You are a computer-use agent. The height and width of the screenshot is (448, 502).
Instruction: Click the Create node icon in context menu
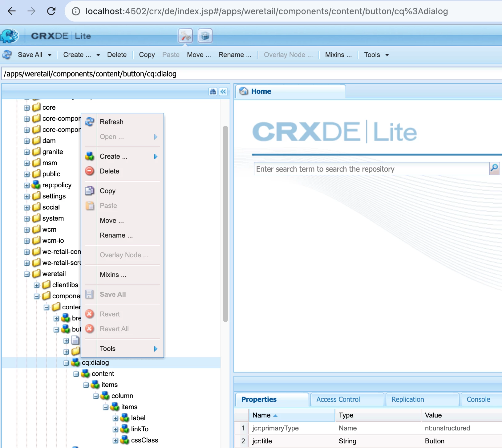click(90, 156)
